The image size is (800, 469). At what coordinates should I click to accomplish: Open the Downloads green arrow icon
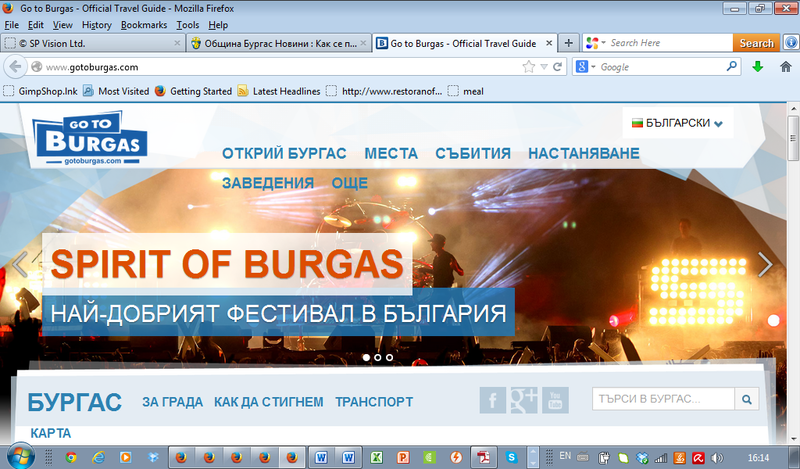758,67
